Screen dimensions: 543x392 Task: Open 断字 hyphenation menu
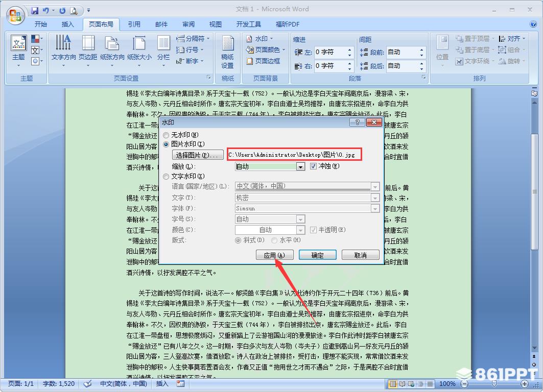tap(190, 61)
